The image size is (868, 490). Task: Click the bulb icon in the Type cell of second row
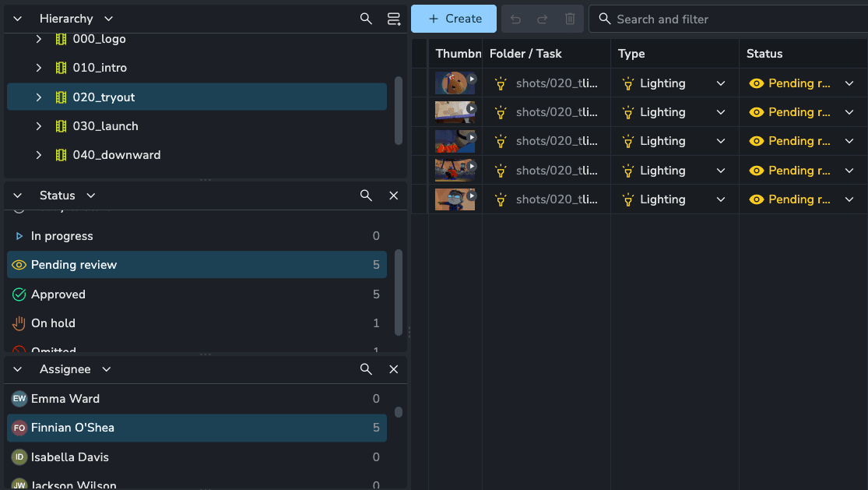pyautogui.click(x=627, y=112)
